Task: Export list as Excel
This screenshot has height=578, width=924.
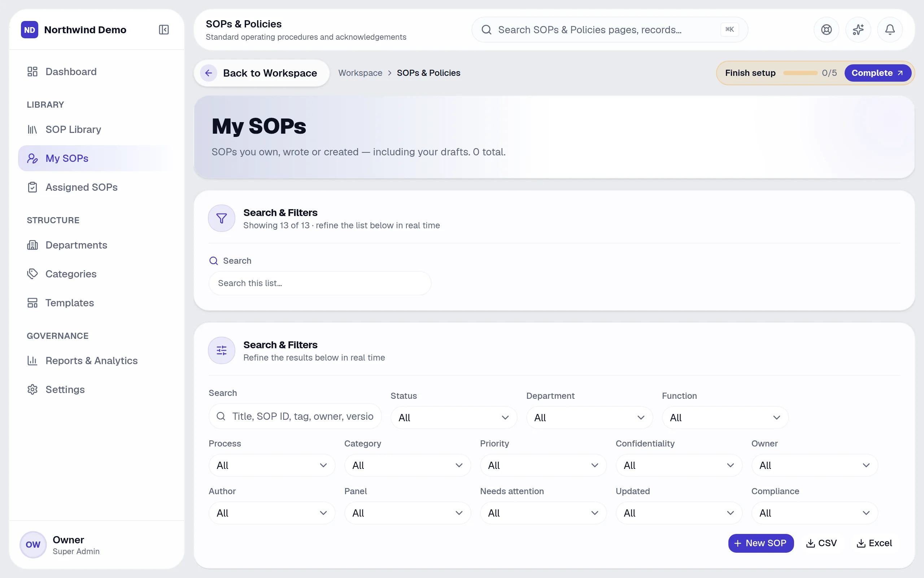Action: 874,543
